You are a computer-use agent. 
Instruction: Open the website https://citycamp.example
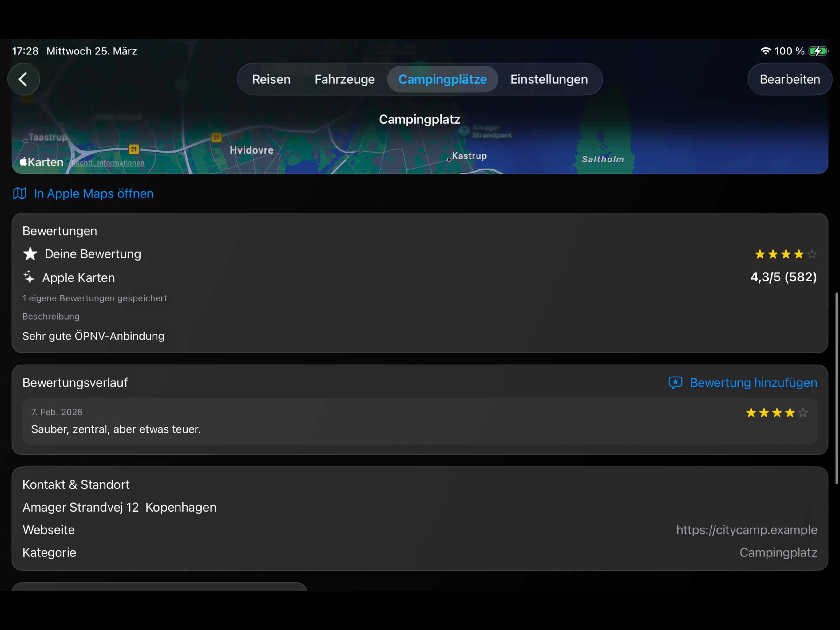747,530
